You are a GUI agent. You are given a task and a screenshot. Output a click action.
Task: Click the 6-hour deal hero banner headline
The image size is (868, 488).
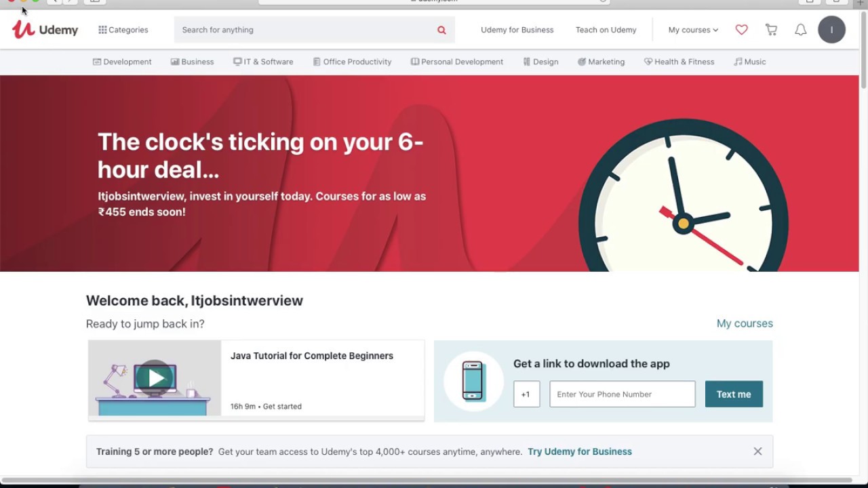pos(260,155)
